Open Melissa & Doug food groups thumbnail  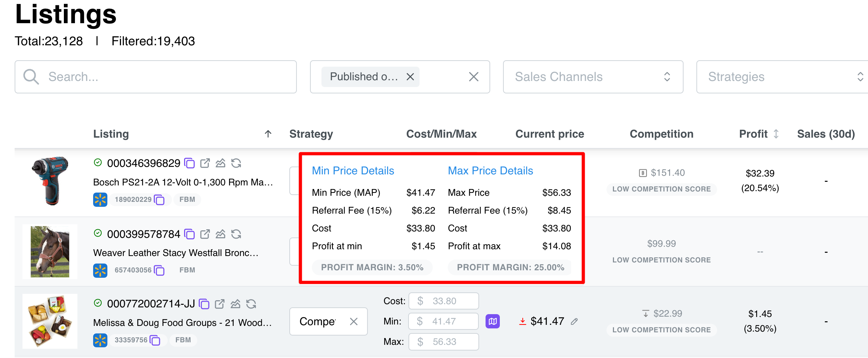tap(50, 321)
